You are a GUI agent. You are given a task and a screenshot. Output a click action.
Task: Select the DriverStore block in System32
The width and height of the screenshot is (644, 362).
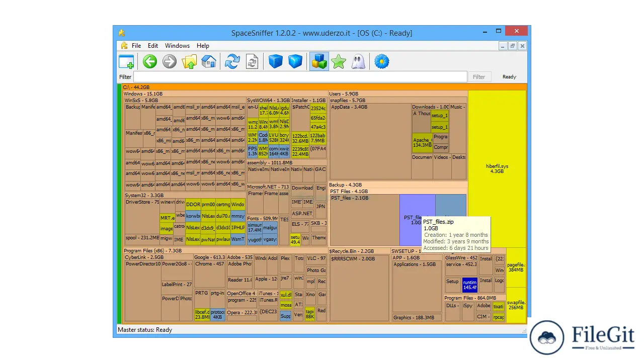pos(142,216)
